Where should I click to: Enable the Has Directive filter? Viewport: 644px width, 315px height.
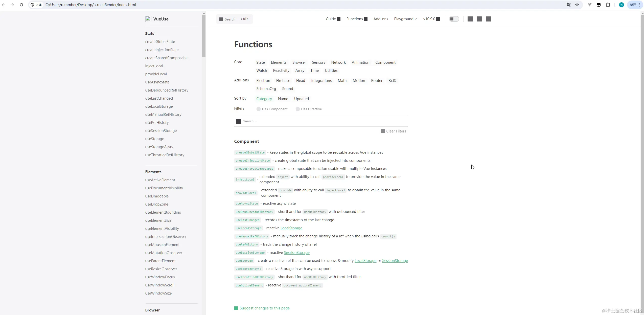298,109
